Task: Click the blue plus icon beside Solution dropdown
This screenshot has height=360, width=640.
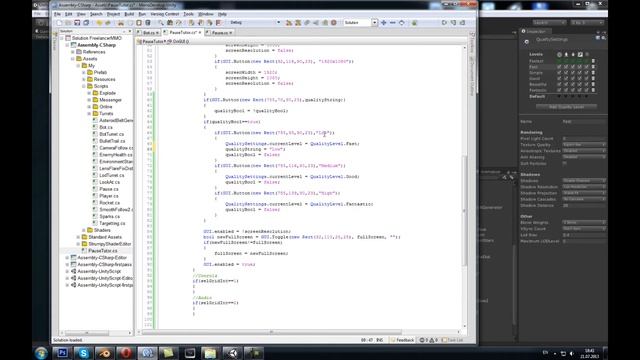Action: click(x=383, y=23)
